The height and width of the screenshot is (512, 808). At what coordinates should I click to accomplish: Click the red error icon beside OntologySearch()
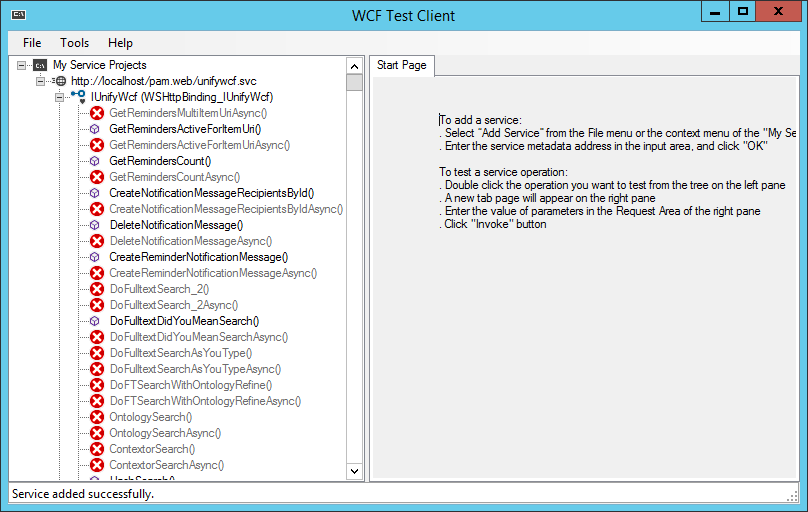[x=97, y=416]
